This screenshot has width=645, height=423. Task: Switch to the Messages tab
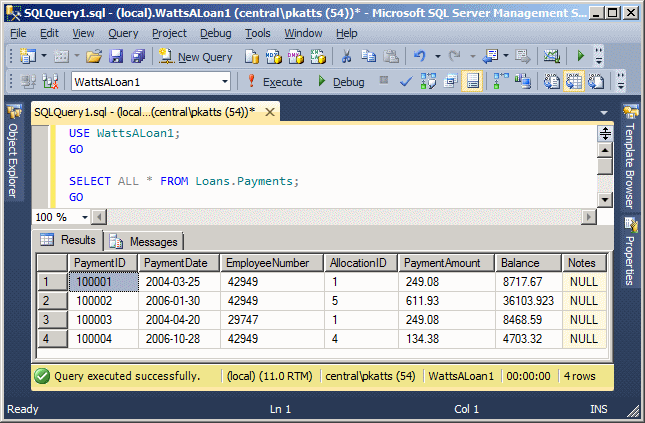pyautogui.click(x=143, y=242)
